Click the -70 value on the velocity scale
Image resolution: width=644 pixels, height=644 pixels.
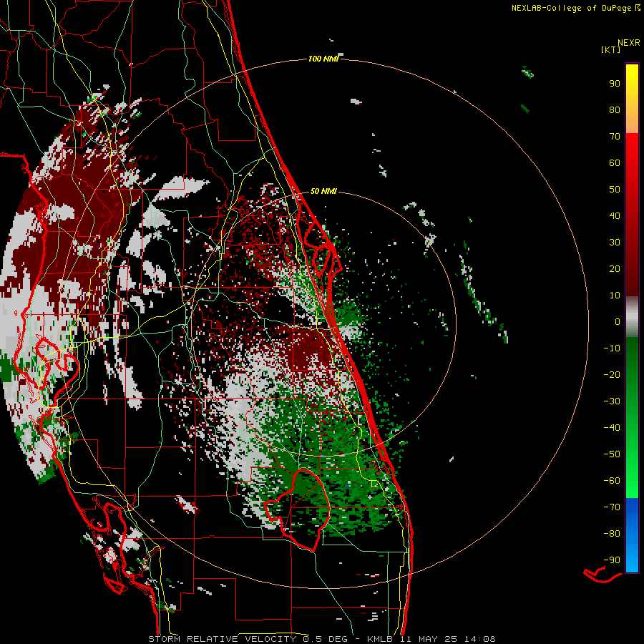point(612,507)
